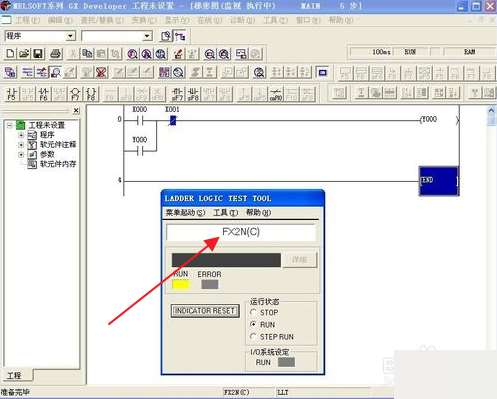Insert application instruction F8 icon
497x399 pixels.
[91, 94]
